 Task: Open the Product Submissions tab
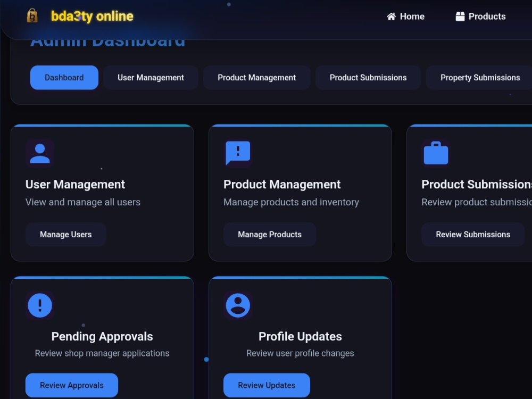[x=368, y=77]
